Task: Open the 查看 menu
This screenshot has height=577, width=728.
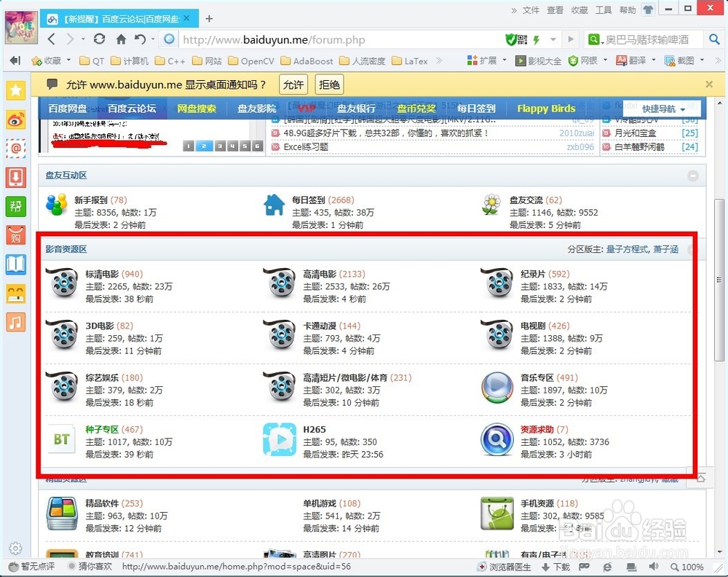Action: [555, 9]
